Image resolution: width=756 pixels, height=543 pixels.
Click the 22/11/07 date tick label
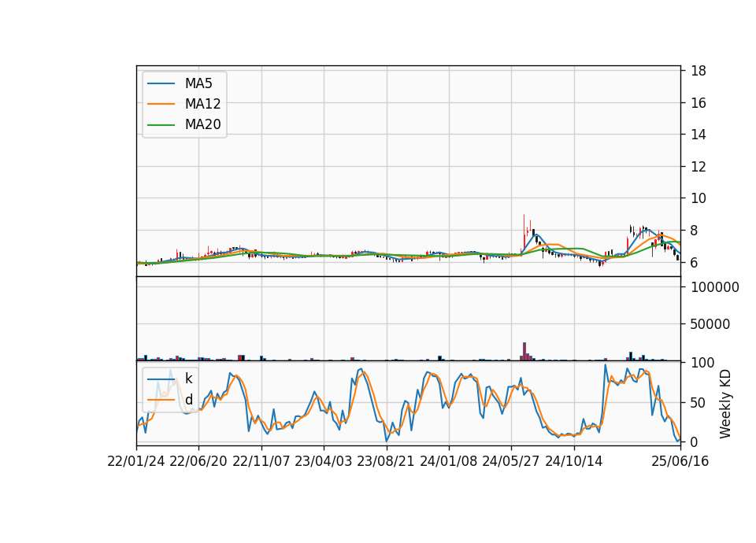[x=261, y=461]
